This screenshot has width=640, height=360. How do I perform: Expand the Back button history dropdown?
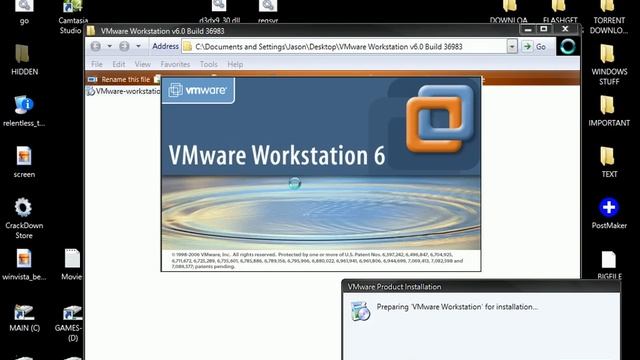coord(109,47)
